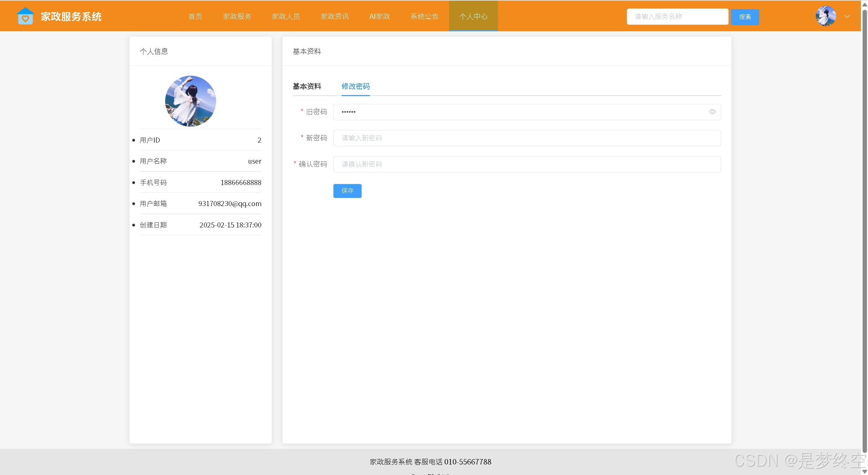Screen dimensions: 868x475
Task: Click the user avatar in header
Action: (x=825, y=16)
